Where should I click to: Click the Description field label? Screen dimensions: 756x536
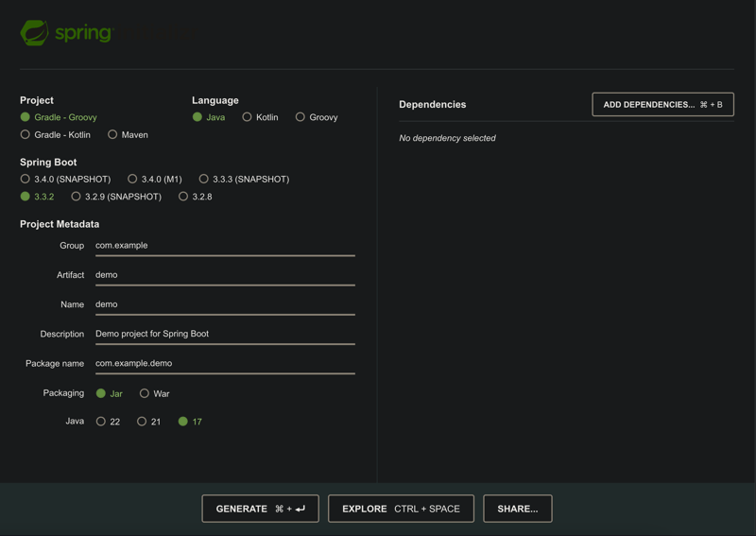tap(62, 334)
